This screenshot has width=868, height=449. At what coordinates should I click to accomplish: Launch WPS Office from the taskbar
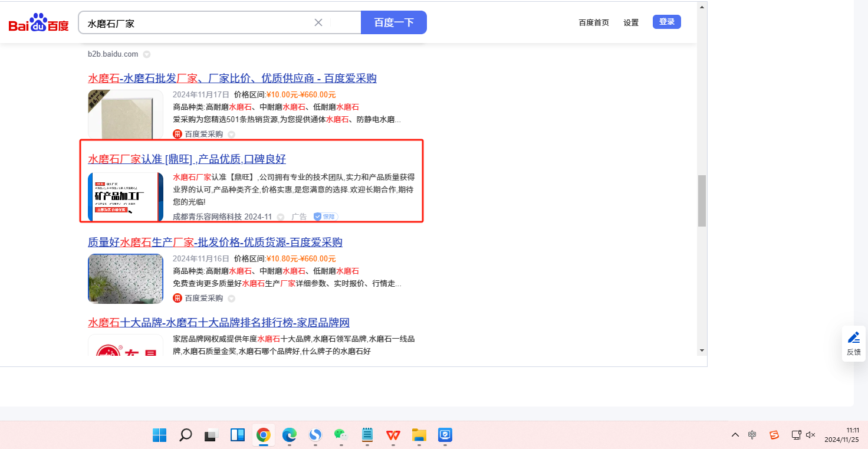coord(393,435)
